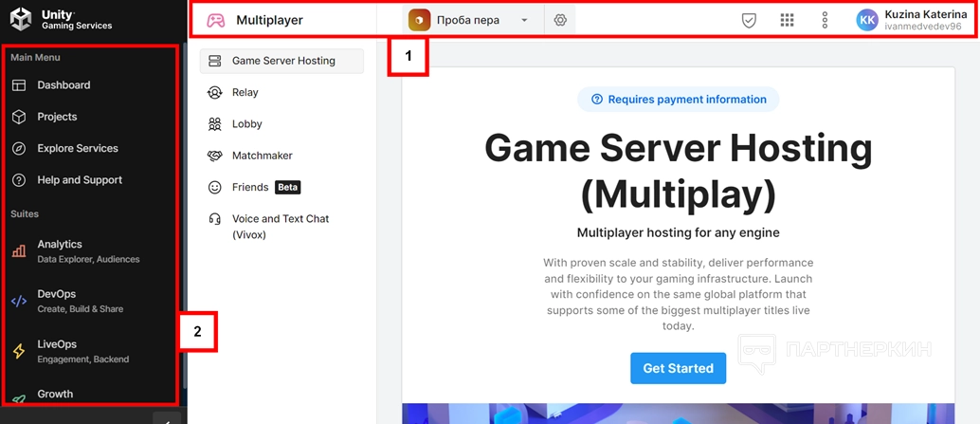The image size is (980, 424).
Task: Click the Explore Services compass icon
Action: 19,148
